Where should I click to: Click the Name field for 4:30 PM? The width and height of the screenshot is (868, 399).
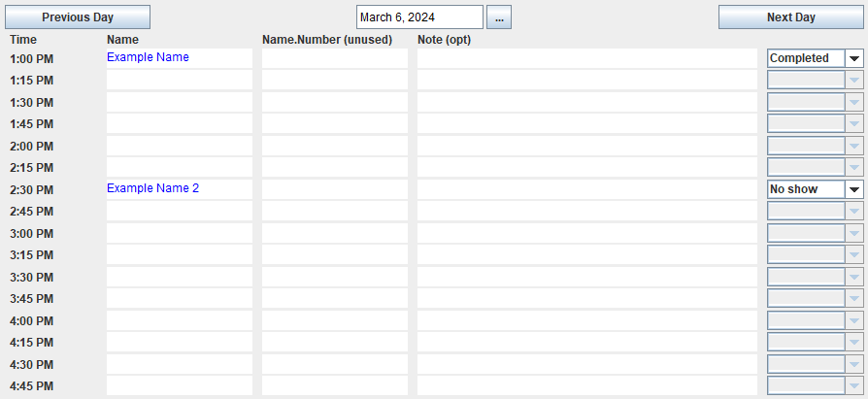180,364
